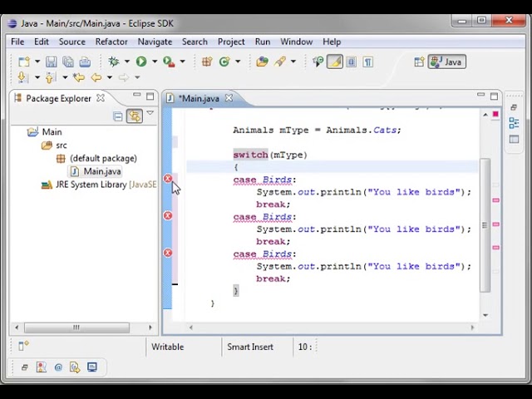
Task: Start debugging with the Debug bug icon
Action: pyautogui.click(x=113, y=62)
